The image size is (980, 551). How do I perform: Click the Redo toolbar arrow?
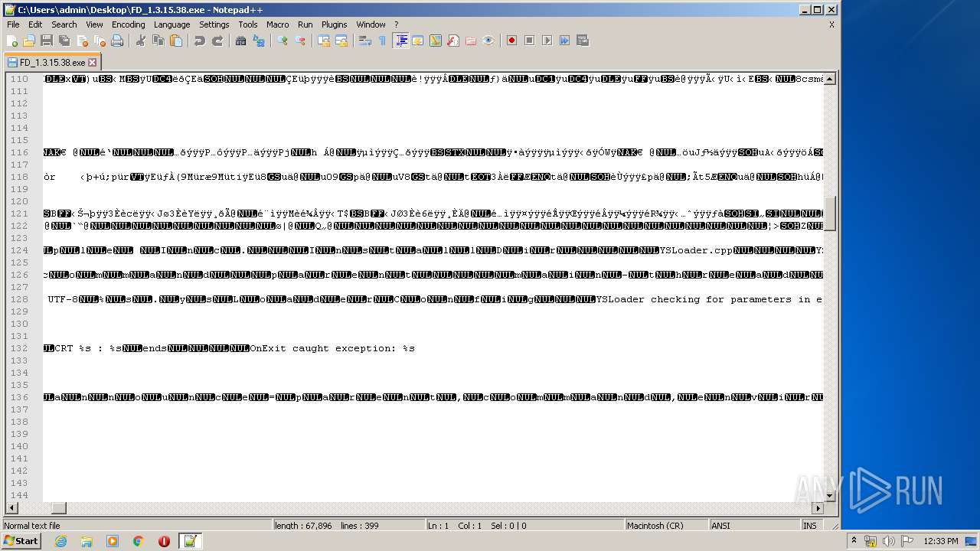click(x=217, y=41)
